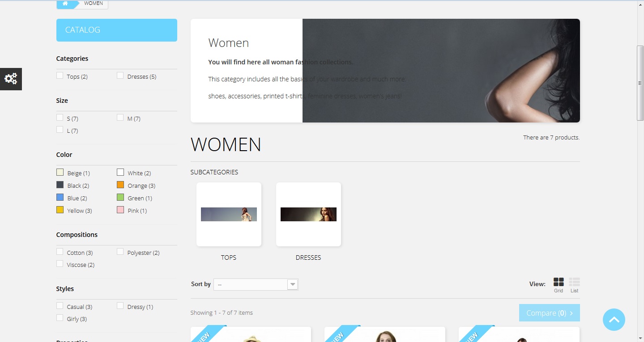Tick the Tops (2) category checkbox
This screenshot has height=342, width=644.
[x=60, y=76]
